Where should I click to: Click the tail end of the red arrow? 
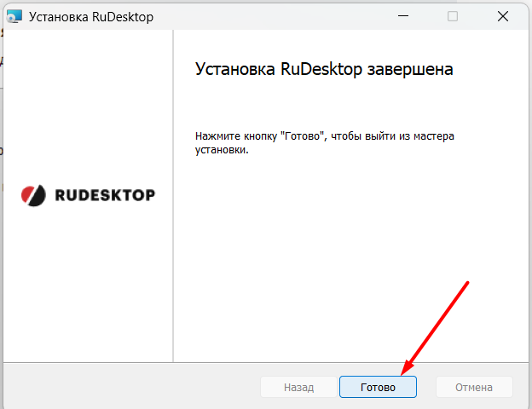(468, 280)
